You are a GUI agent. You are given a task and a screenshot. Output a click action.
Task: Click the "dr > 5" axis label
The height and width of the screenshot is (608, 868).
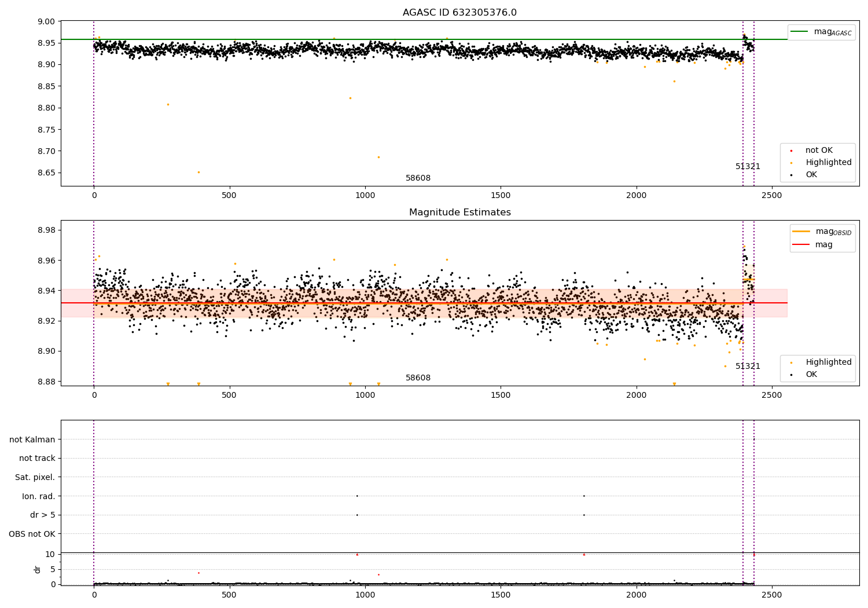point(43,515)
